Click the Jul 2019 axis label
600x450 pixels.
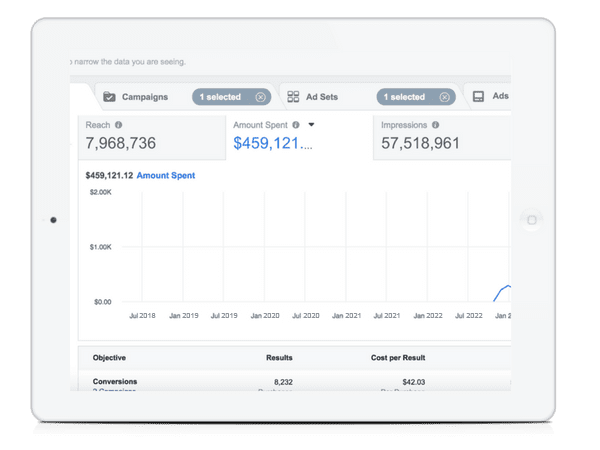click(224, 316)
